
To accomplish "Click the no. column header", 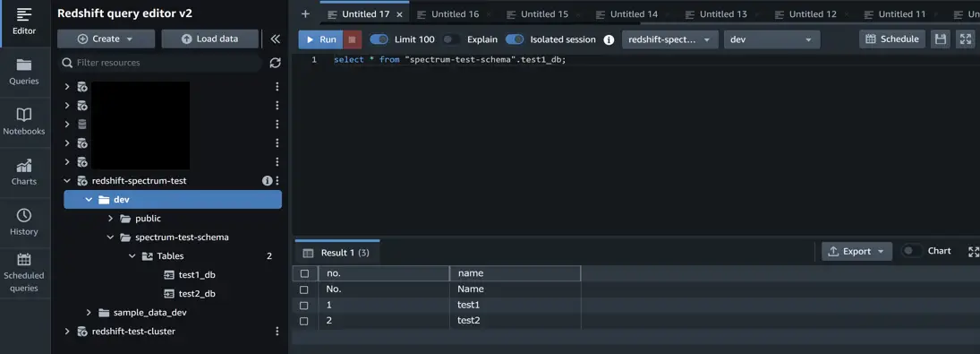I will (384, 273).
